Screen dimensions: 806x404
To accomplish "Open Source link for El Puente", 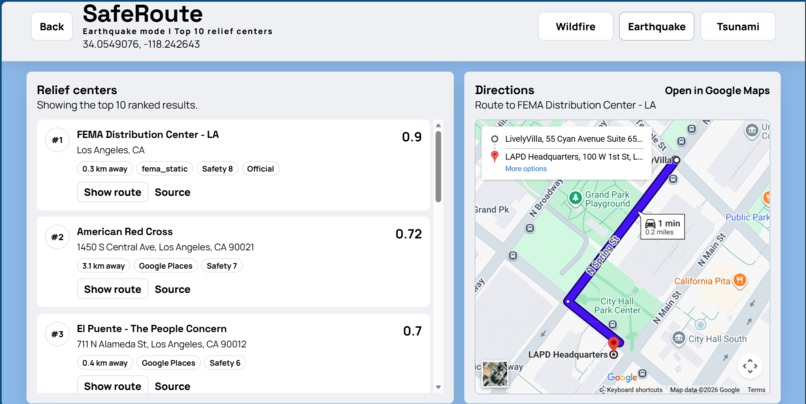I will (x=172, y=386).
